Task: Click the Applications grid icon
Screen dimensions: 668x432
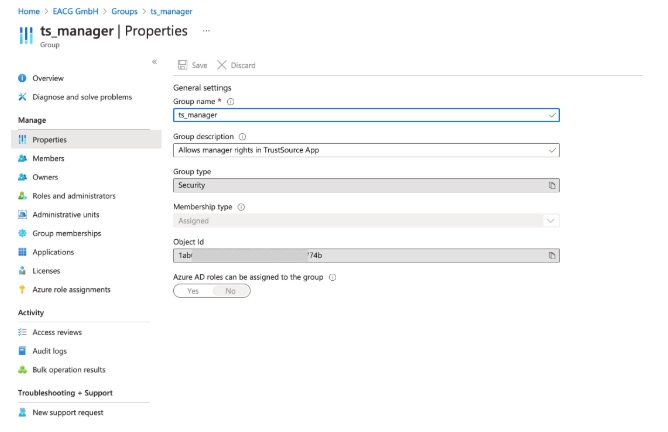Action: 22,252
